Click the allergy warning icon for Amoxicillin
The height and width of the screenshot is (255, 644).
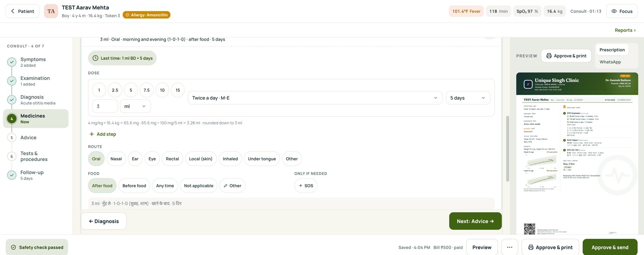point(128,15)
